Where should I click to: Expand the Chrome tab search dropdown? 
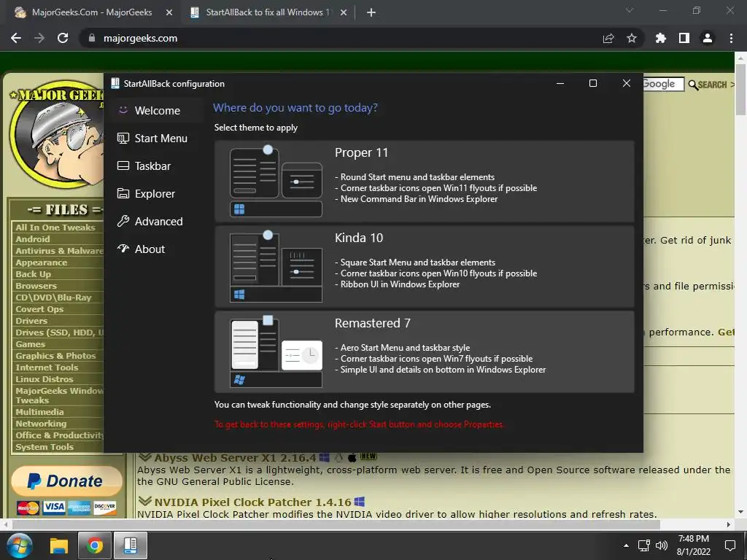coord(630,10)
